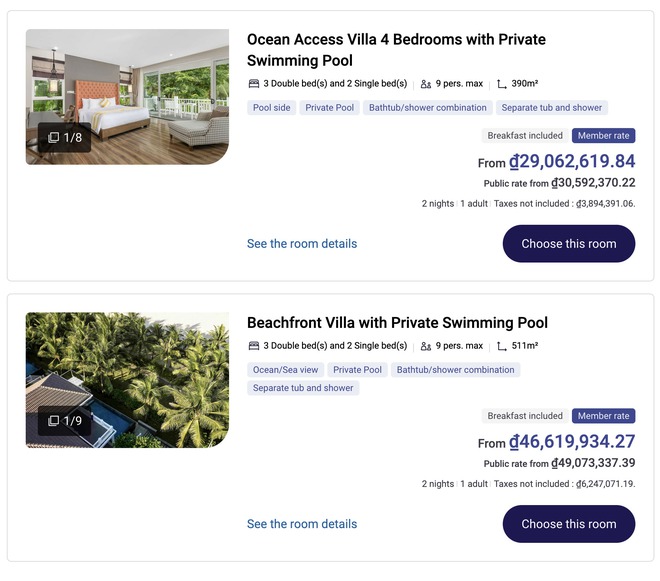
Task: Click Breakfast included badge on Beachfront Villa
Action: click(x=525, y=416)
